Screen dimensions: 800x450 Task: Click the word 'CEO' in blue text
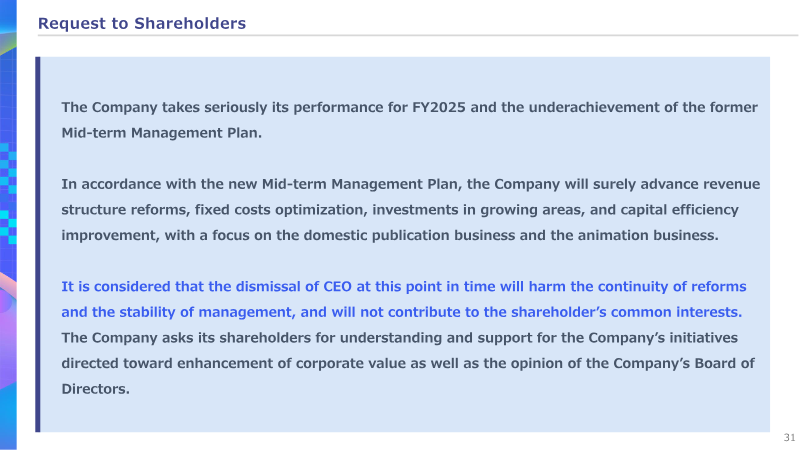tap(338, 286)
